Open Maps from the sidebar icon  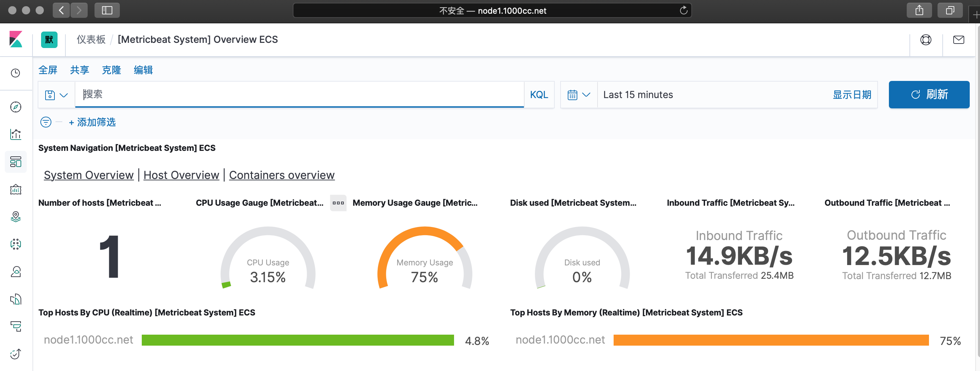pyautogui.click(x=16, y=217)
